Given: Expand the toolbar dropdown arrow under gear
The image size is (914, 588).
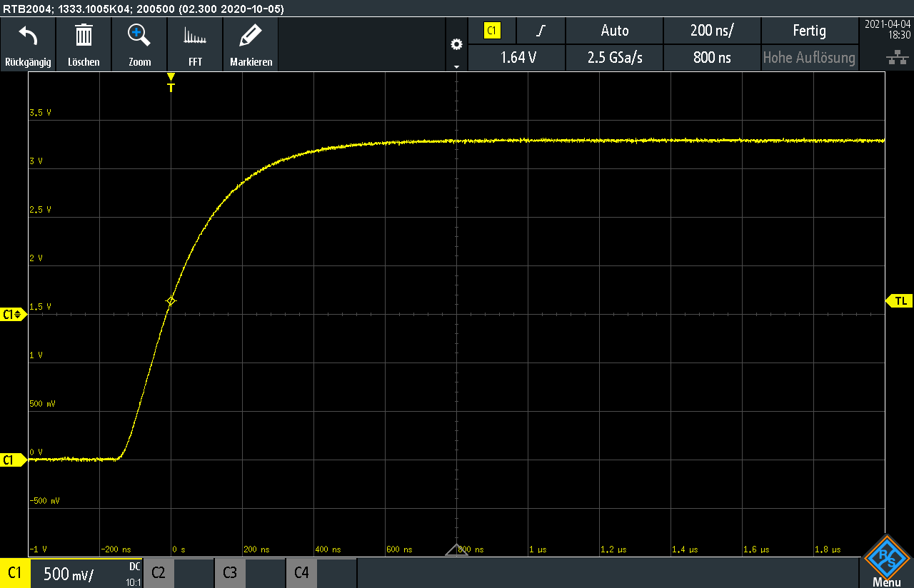Looking at the screenshot, I should pos(457,66).
